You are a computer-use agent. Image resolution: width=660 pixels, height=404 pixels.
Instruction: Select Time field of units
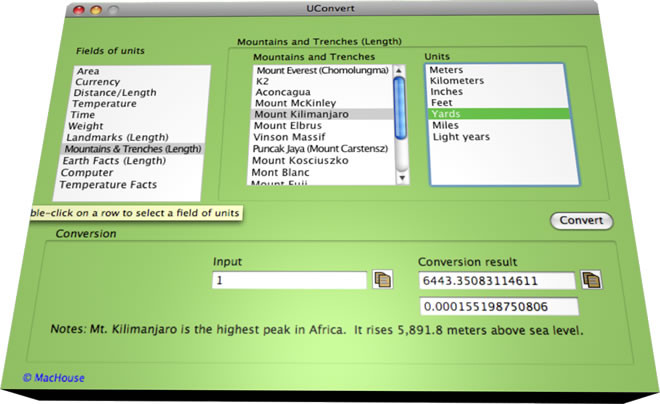137,114
